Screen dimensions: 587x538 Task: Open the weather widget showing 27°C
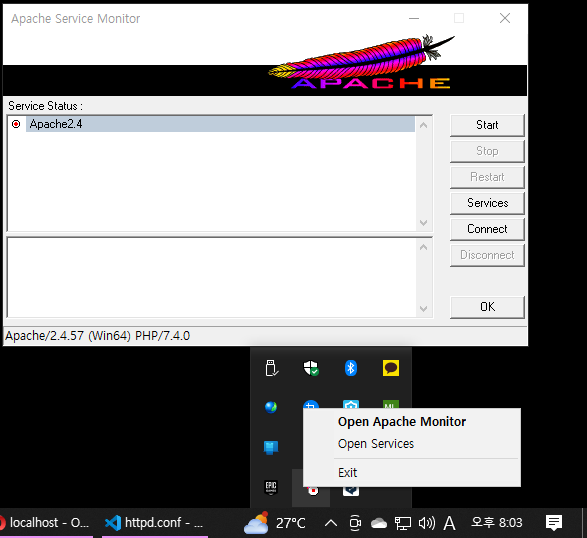click(275, 523)
